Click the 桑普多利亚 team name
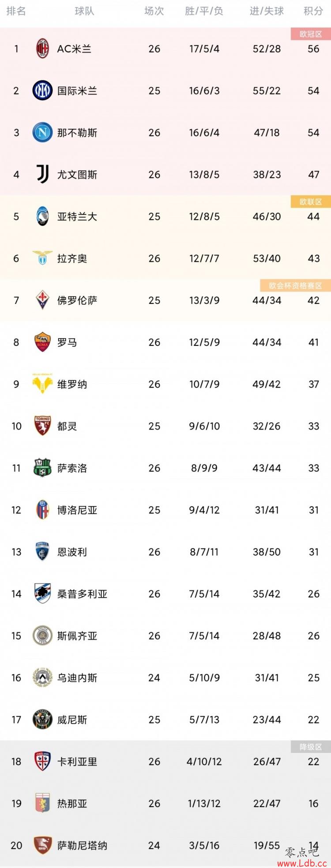The height and width of the screenshot is (868, 331). pos(83,594)
